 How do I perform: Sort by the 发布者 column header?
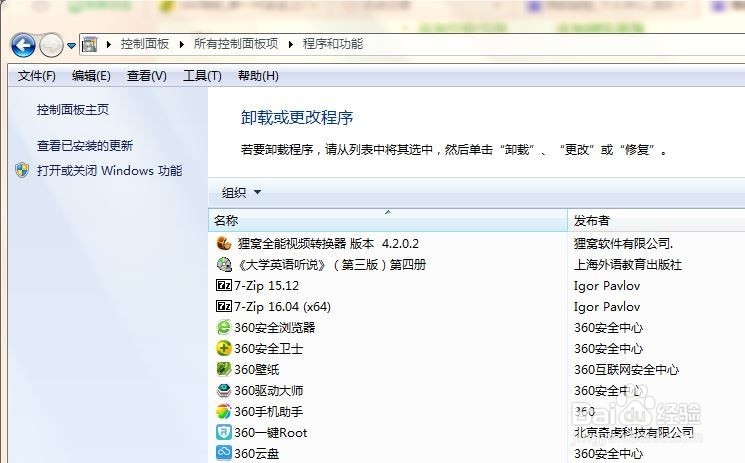click(x=656, y=221)
